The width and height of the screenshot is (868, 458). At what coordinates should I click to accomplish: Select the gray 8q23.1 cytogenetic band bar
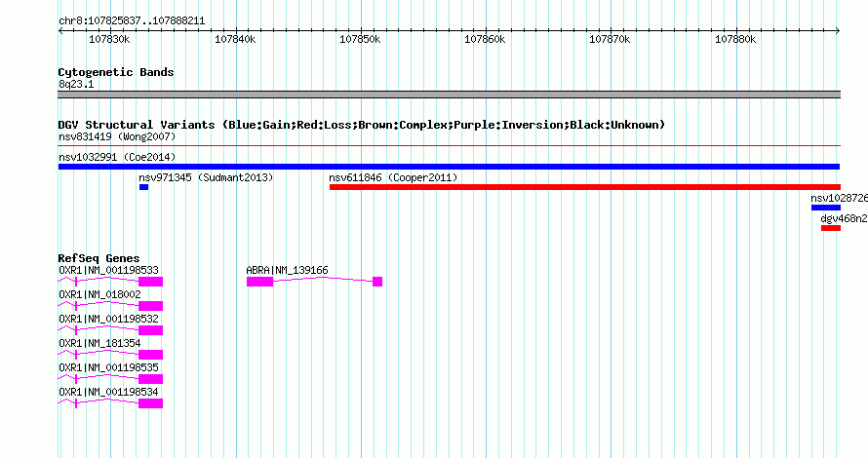(x=449, y=95)
